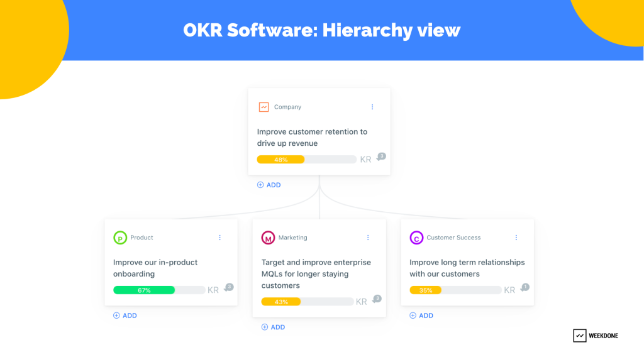Click the 48% progress bar on Company objective

pyautogui.click(x=280, y=160)
